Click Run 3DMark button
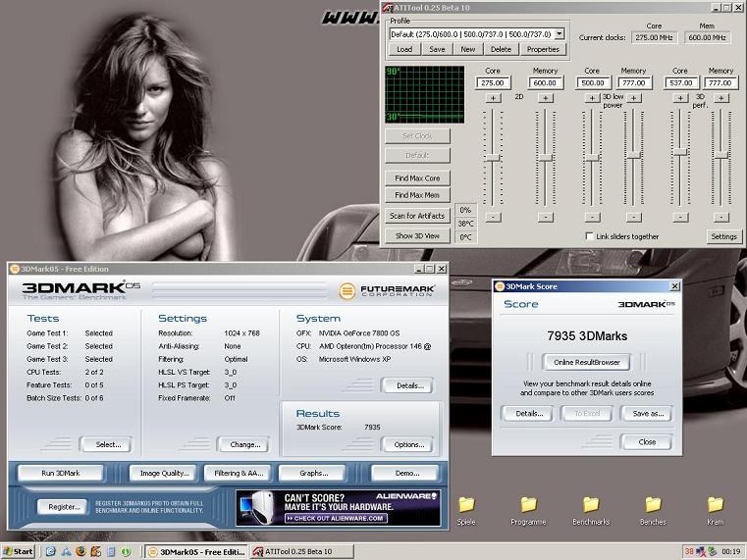 coord(61,473)
